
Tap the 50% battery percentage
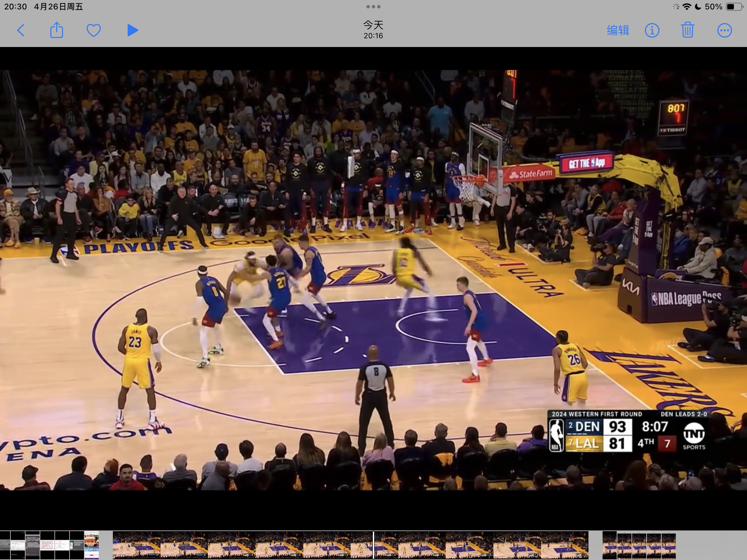point(713,6)
